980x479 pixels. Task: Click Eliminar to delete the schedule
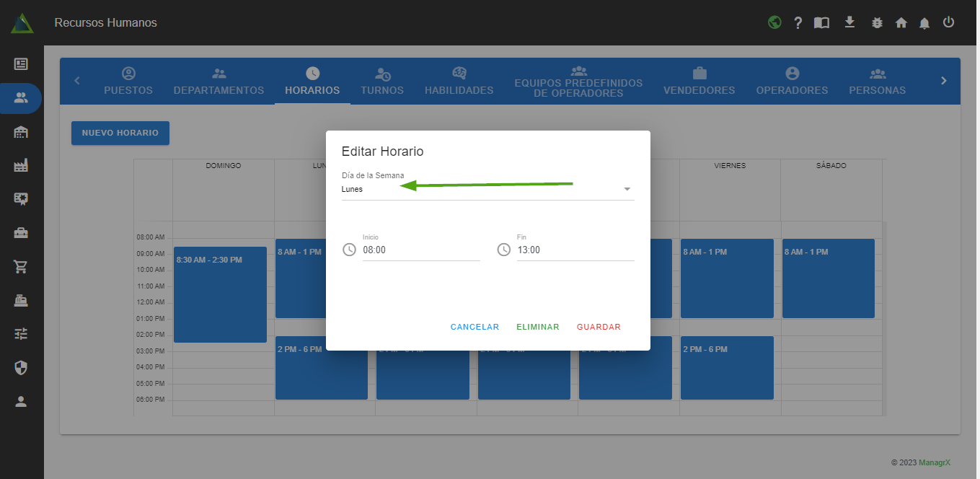537,327
